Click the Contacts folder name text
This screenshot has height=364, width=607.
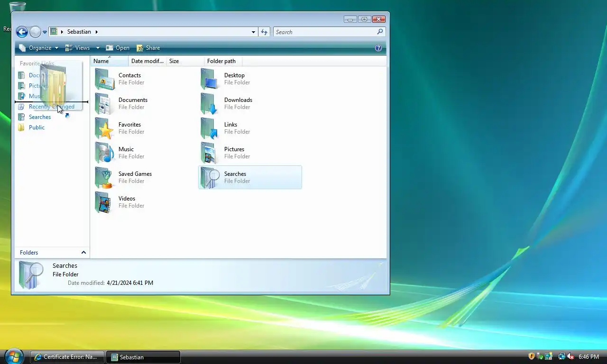click(129, 75)
